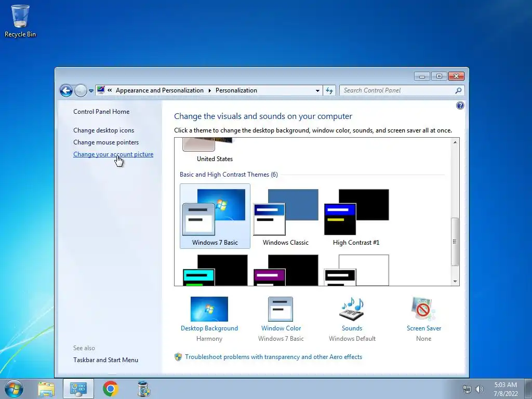Click the Forward navigation arrow button

pyautogui.click(x=81, y=90)
